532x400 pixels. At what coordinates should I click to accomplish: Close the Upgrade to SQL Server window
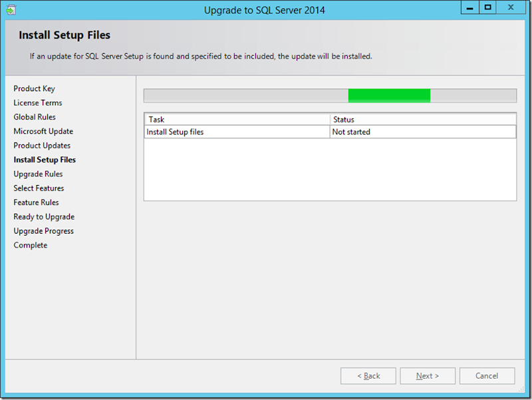(511, 7)
